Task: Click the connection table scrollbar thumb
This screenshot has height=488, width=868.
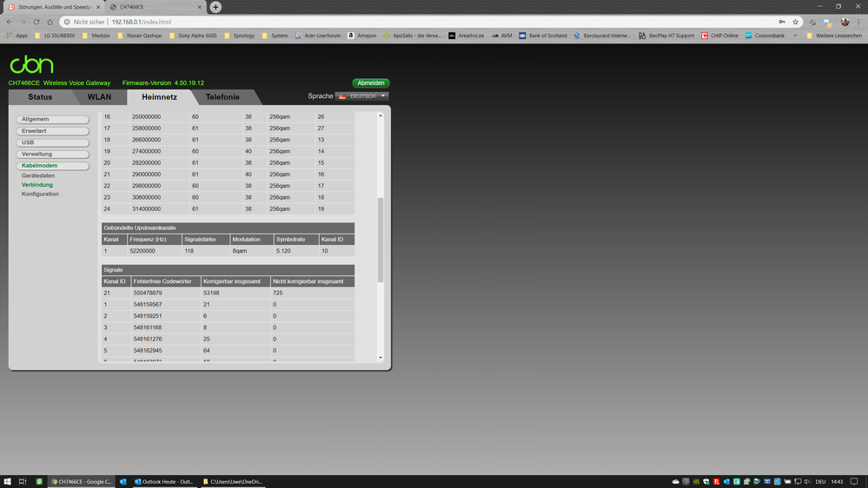Action: (x=381, y=240)
